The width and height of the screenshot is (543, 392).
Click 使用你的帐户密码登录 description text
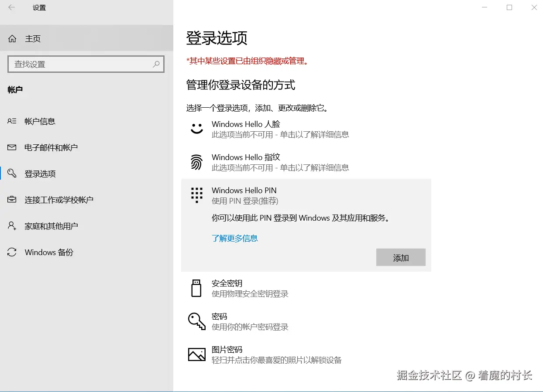[x=250, y=327]
